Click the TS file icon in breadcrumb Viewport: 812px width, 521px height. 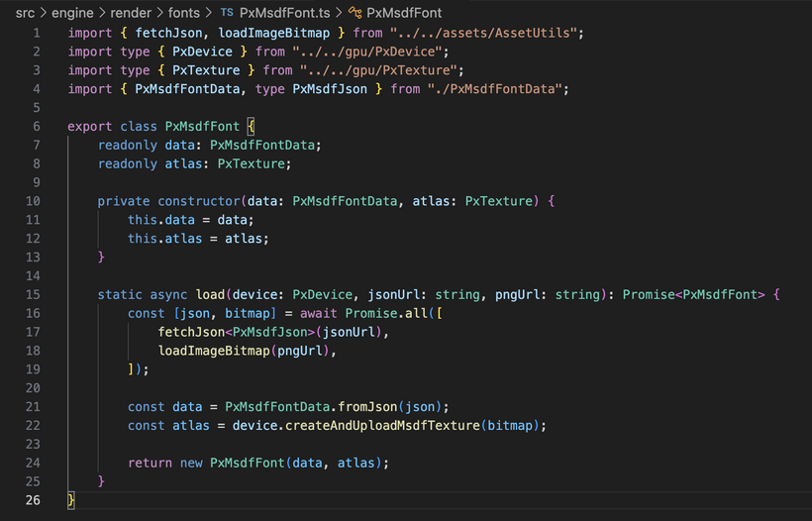pyautogui.click(x=227, y=13)
